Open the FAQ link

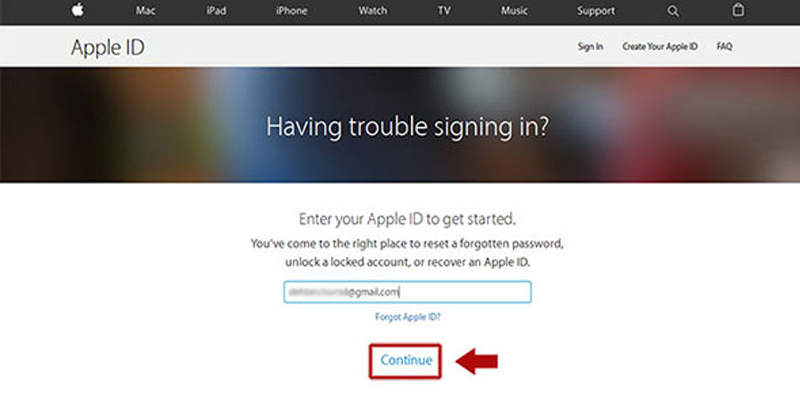(x=724, y=46)
